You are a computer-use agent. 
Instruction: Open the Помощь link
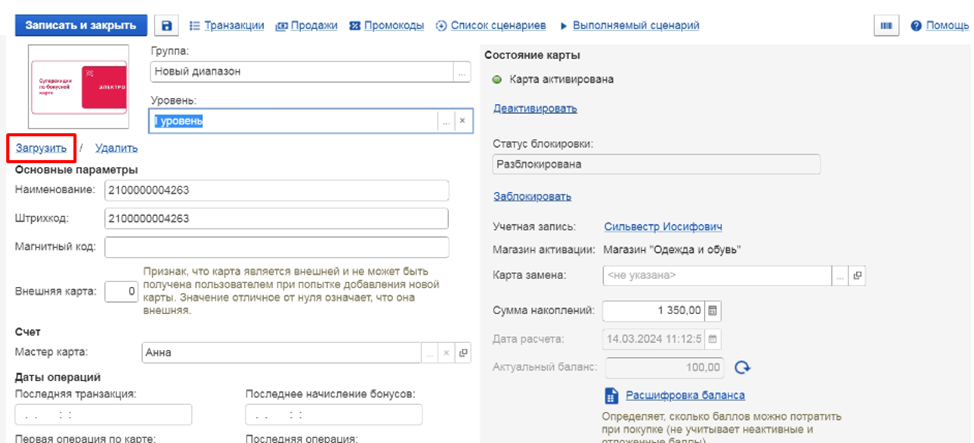pos(947,25)
